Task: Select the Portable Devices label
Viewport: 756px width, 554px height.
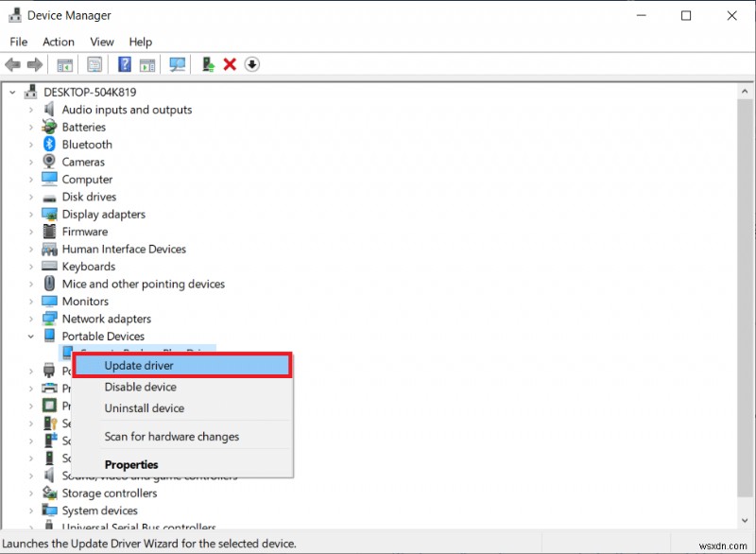Action: [103, 336]
